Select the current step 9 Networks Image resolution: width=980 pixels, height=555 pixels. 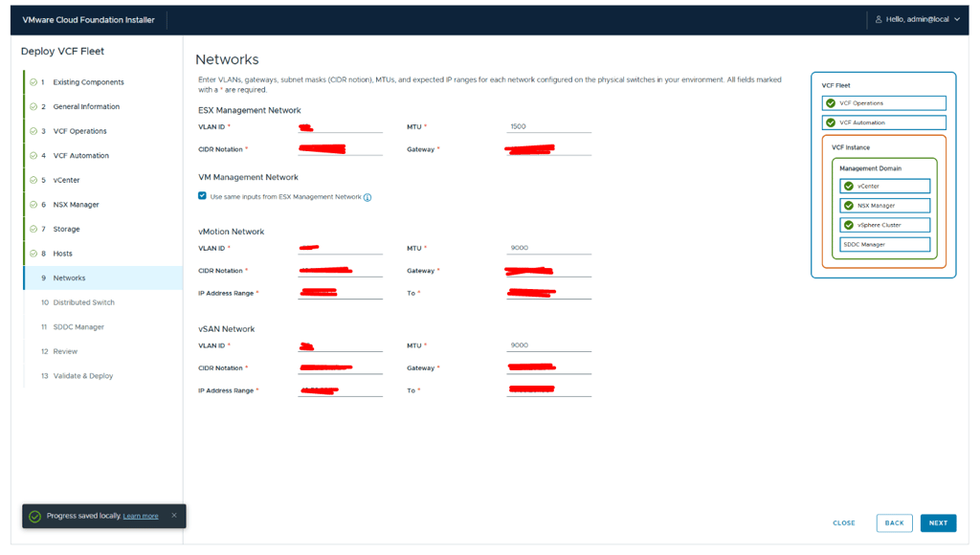pyautogui.click(x=103, y=277)
